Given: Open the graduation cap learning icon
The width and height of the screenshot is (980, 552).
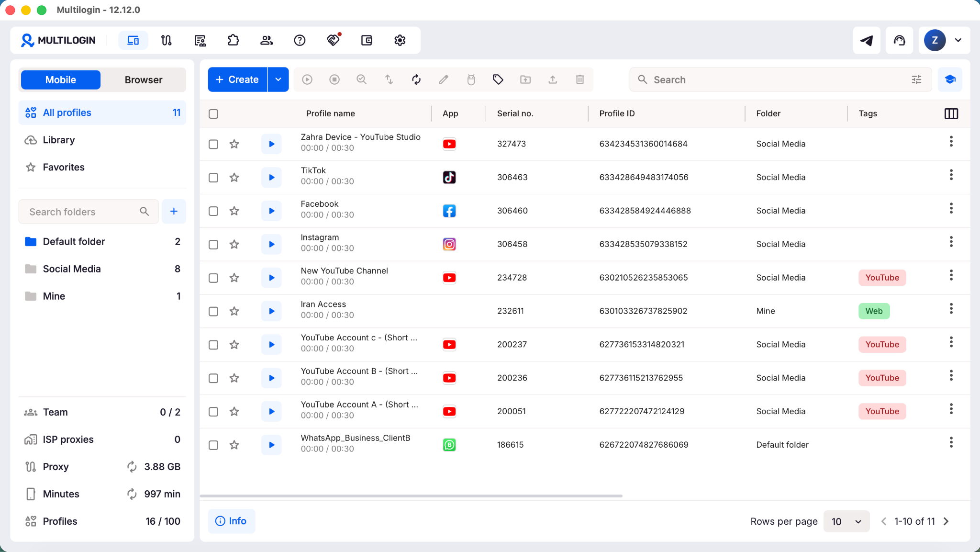Looking at the screenshot, I should pos(950,79).
